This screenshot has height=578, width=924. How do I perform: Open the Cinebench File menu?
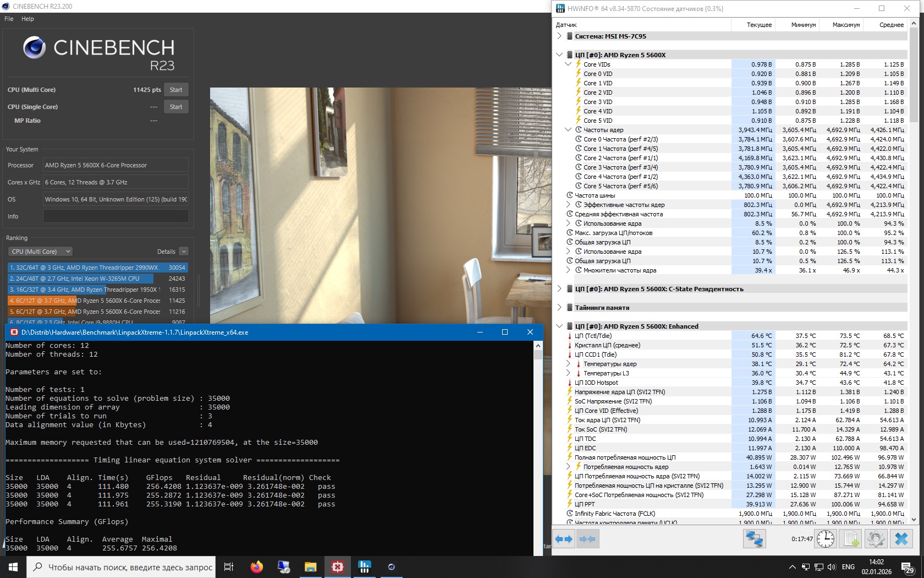click(x=9, y=19)
